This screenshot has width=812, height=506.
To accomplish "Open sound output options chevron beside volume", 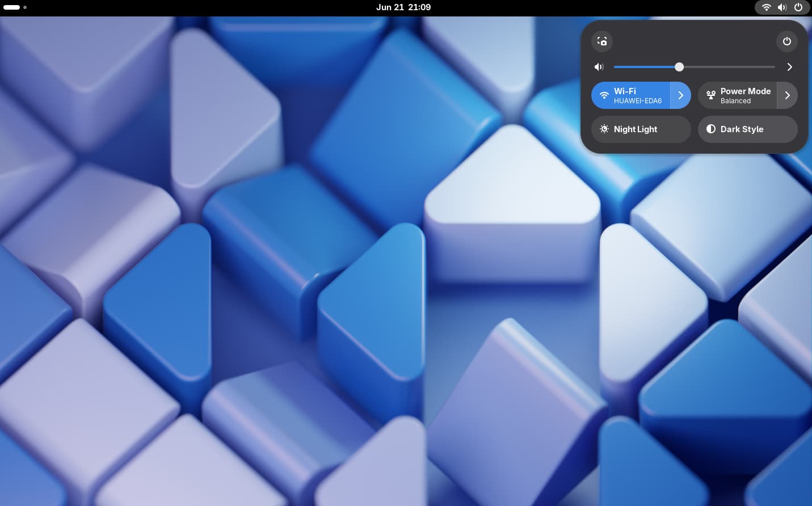I will (x=789, y=67).
